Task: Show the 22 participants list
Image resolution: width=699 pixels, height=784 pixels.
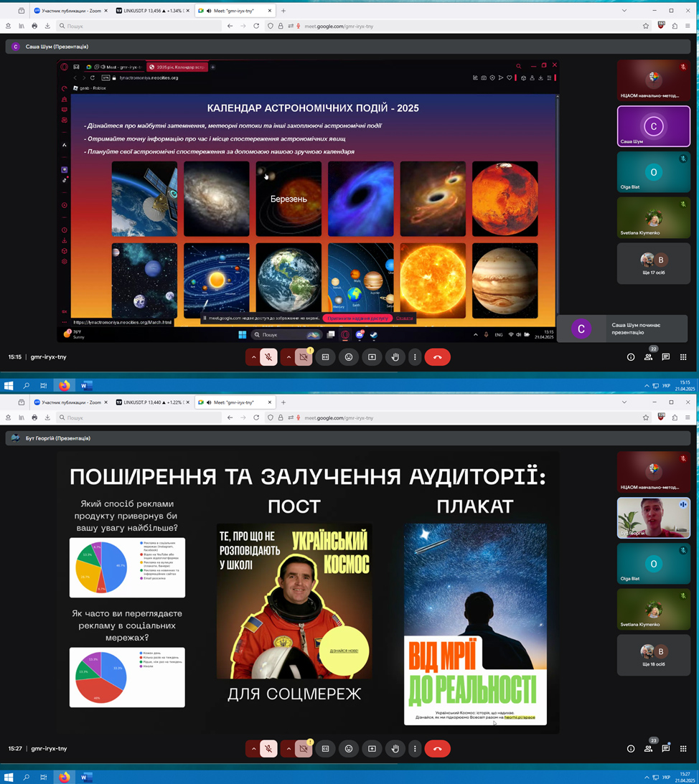Action: click(649, 357)
